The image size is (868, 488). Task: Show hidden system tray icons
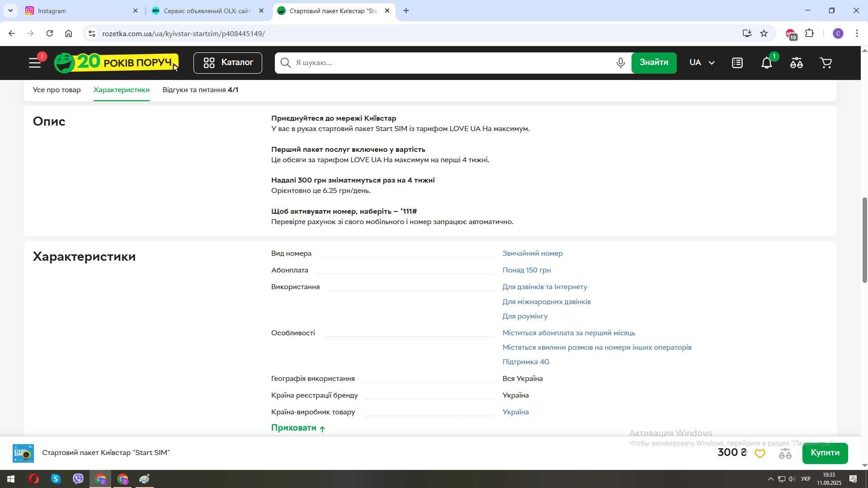[x=770, y=479]
